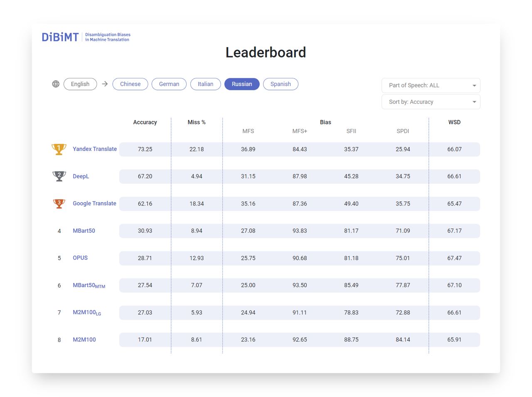Screen dimensions: 532x397
Task: Click M2M100 accuracy value 17.01
Action: [145, 340]
